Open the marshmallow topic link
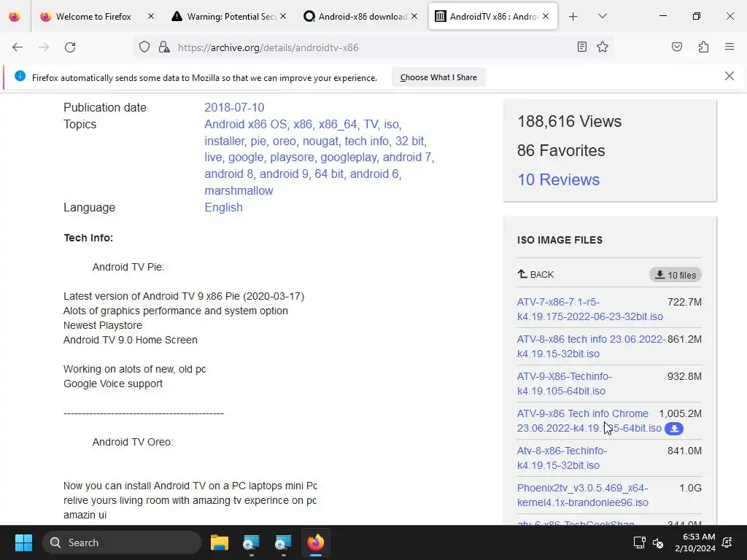The image size is (747, 560). click(x=239, y=190)
